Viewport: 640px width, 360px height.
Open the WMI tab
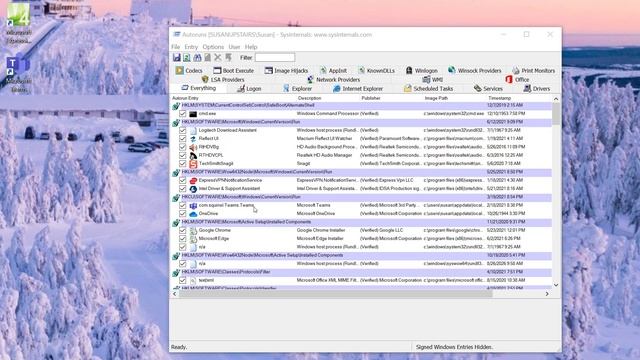(x=433, y=80)
